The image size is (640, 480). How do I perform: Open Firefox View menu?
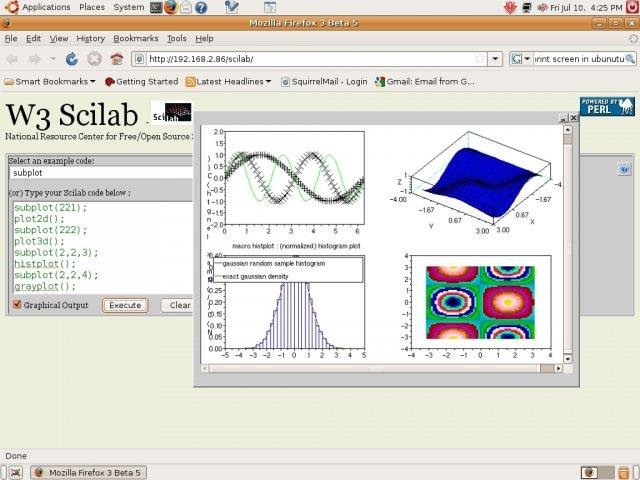[x=59, y=38]
